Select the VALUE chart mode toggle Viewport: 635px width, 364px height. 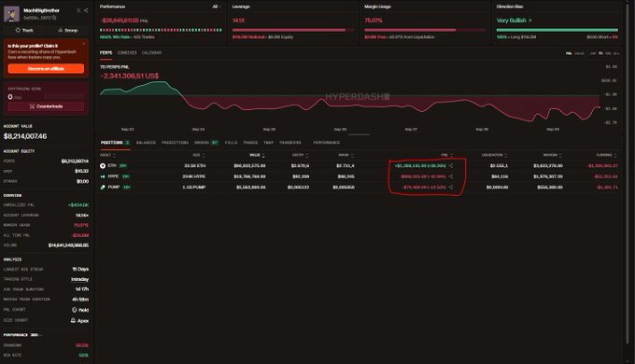click(x=580, y=53)
